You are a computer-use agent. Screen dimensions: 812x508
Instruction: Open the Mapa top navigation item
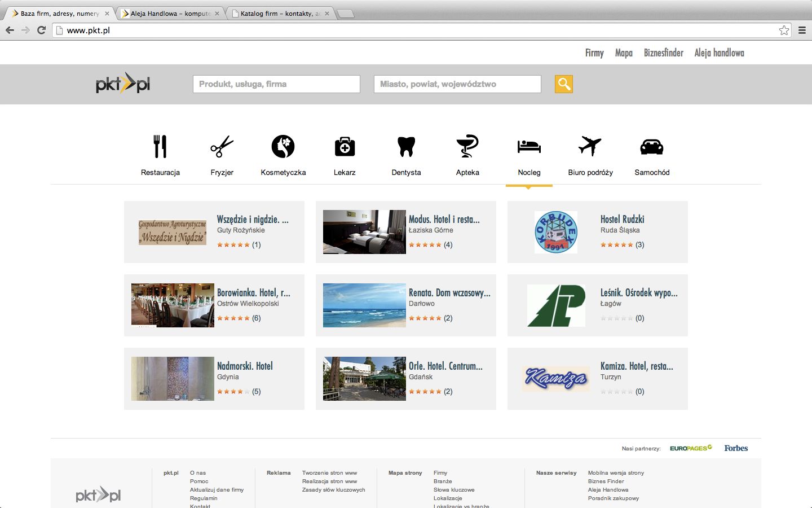tap(624, 52)
